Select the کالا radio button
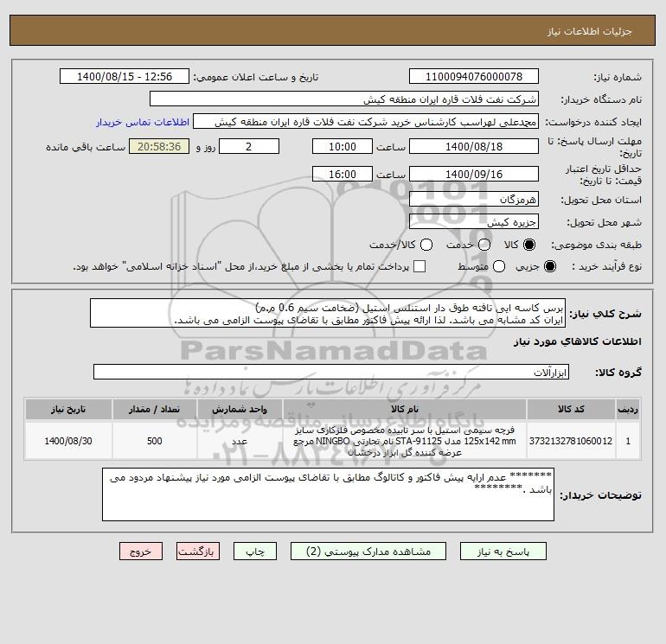This screenshot has height=644, width=666. [x=529, y=245]
